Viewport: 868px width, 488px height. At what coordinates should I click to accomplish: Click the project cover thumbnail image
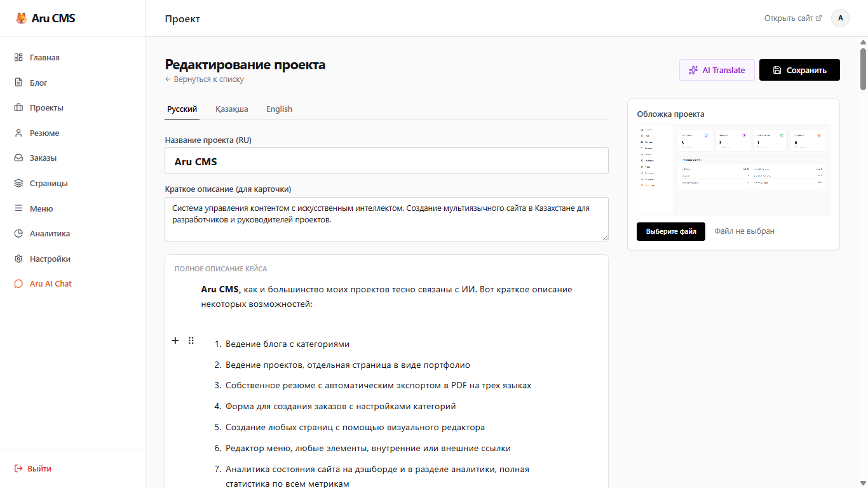pos(733,169)
